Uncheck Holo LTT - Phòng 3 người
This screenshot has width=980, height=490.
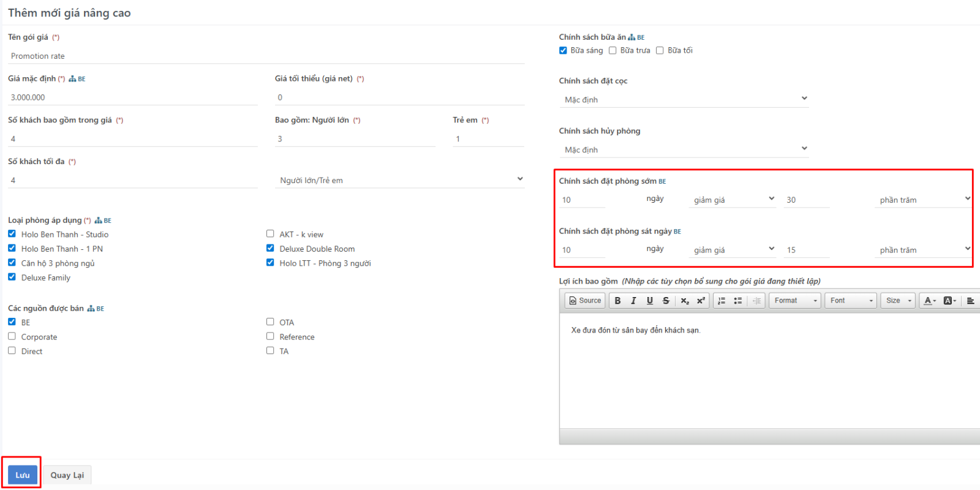click(x=270, y=263)
